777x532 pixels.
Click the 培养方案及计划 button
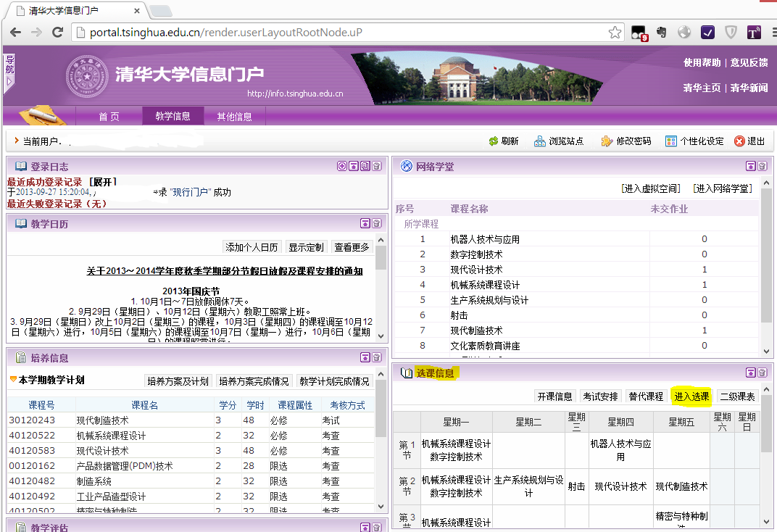[178, 381]
